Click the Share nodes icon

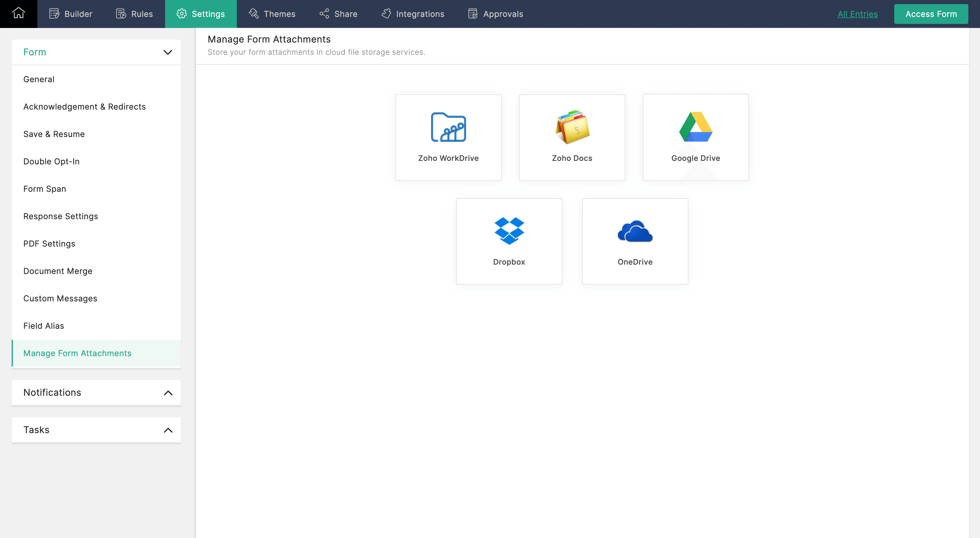pos(324,14)
